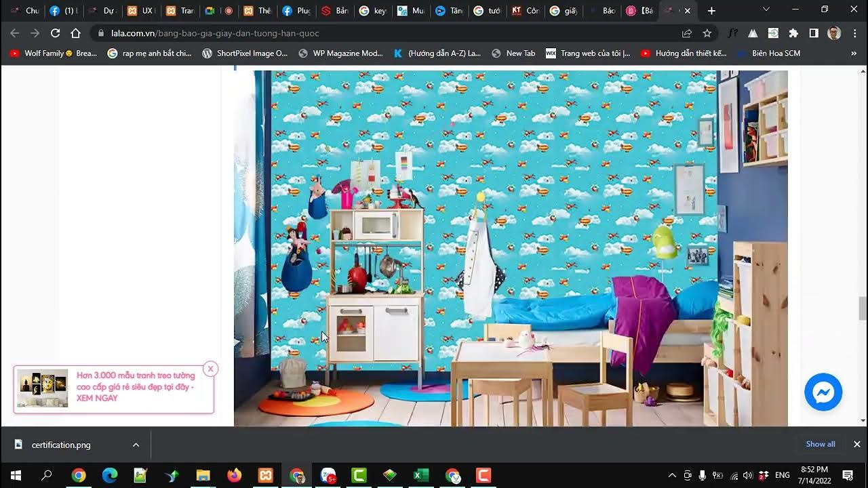This screenshot has height=488, width=868.
Task: Show hidden system tray icons
Action: (672, 475)
